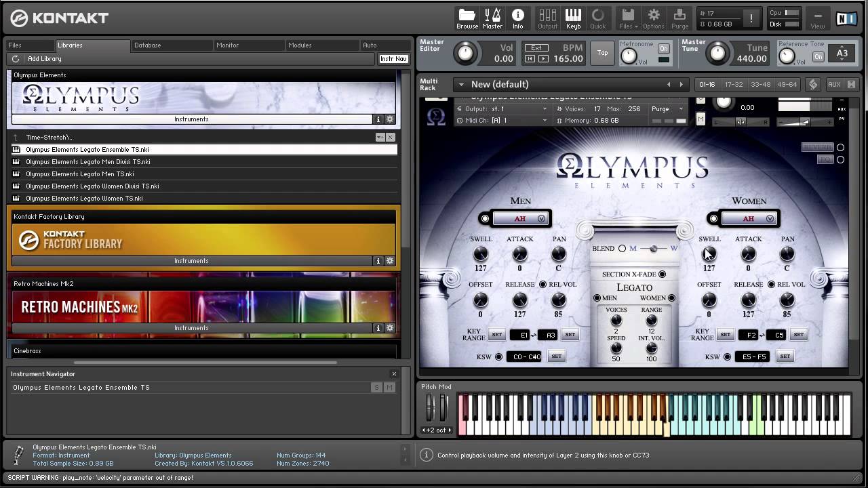Toggle the metronome On button
Viewport: 868px width, 488px height.
click(663, 48)
